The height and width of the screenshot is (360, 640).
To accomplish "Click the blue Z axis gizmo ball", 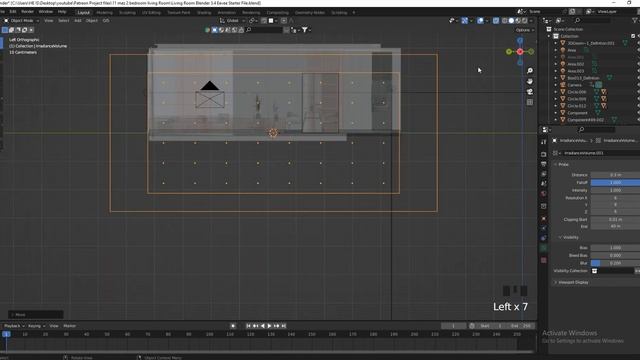I will click(520, 40).
